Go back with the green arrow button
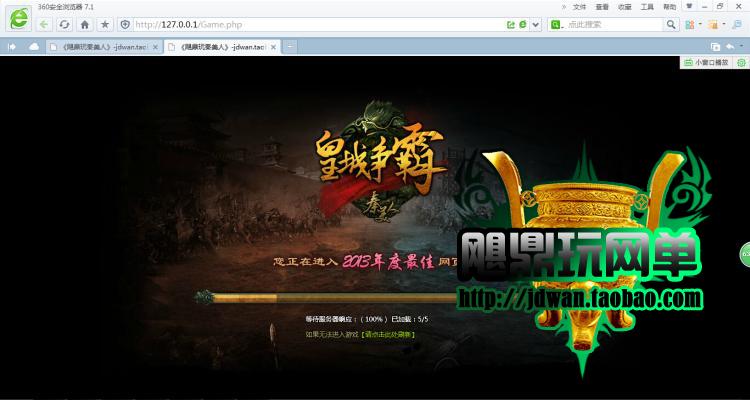The width and height of the screenshot is (750, 400). click(x=44, y=24)
